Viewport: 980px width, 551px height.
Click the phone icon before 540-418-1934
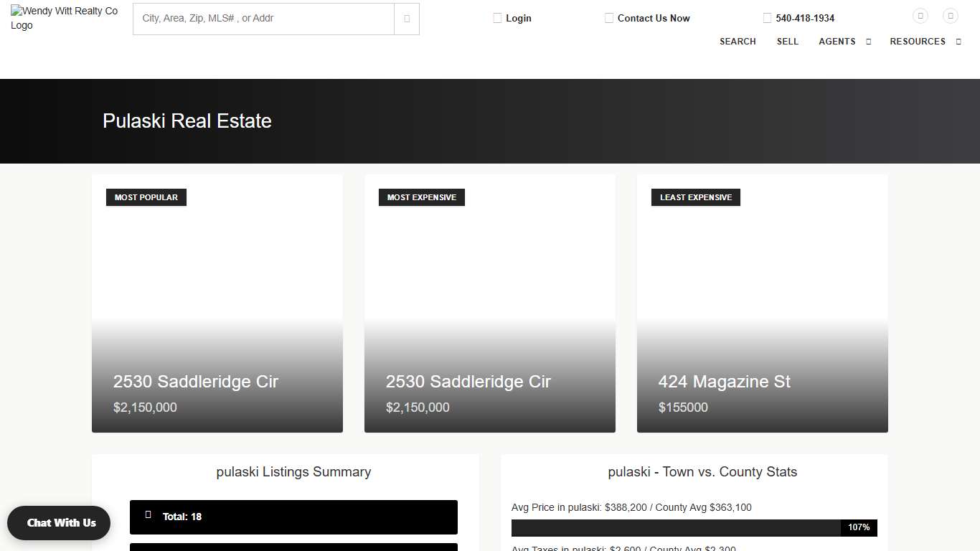point(767,18)
